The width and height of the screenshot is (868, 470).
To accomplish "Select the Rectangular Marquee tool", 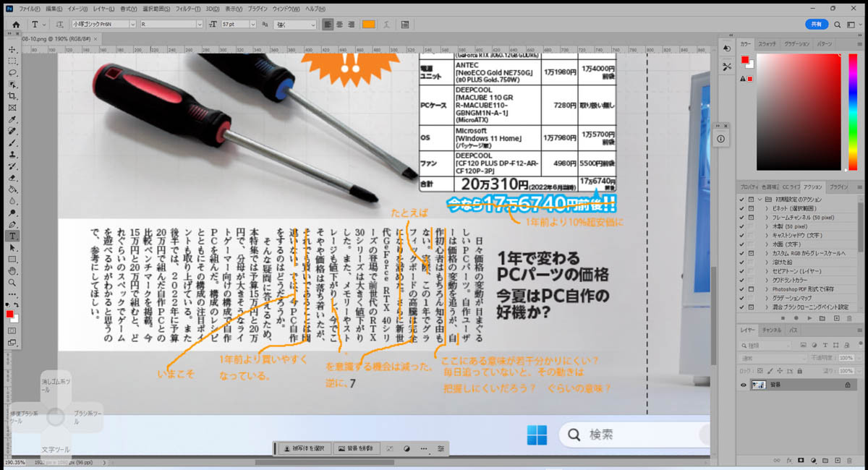I will tap(12, 61).
